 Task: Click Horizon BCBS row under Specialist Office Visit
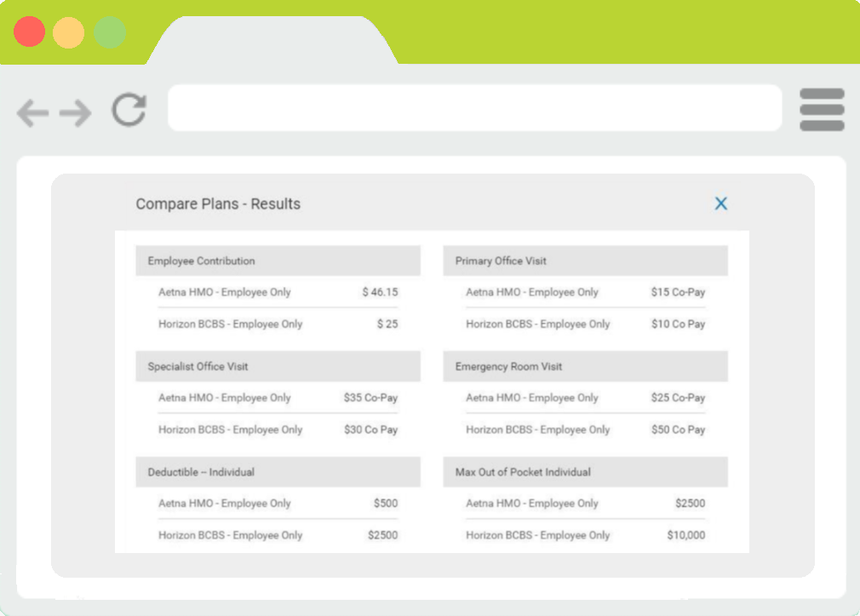tap(278, 430)
